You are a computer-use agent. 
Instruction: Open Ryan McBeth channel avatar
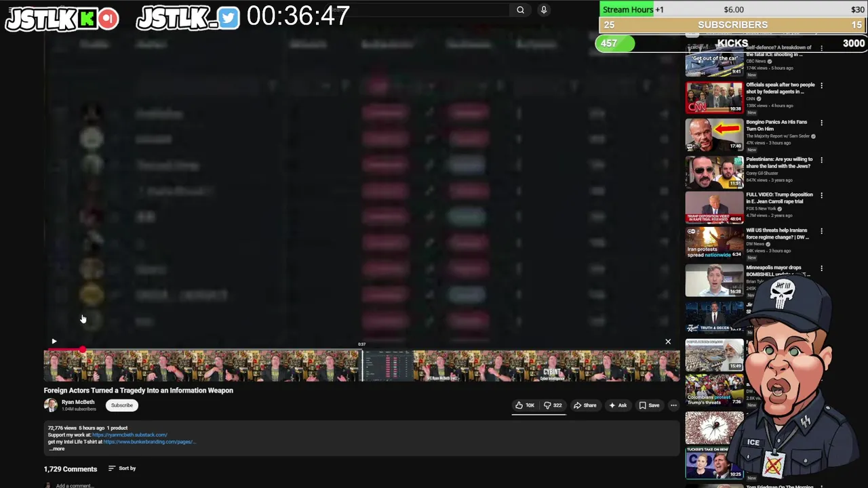51,405
